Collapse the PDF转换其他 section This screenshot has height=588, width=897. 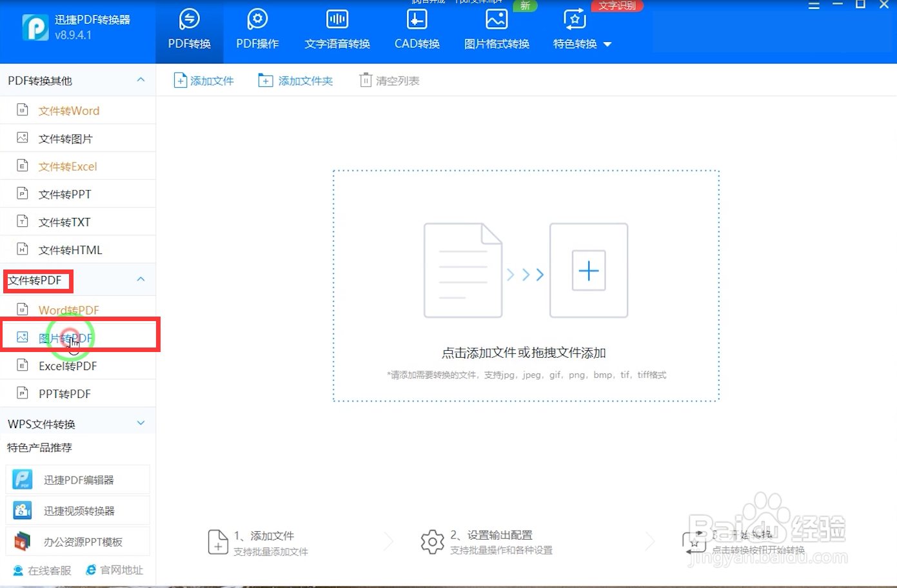tap(141, 80)
